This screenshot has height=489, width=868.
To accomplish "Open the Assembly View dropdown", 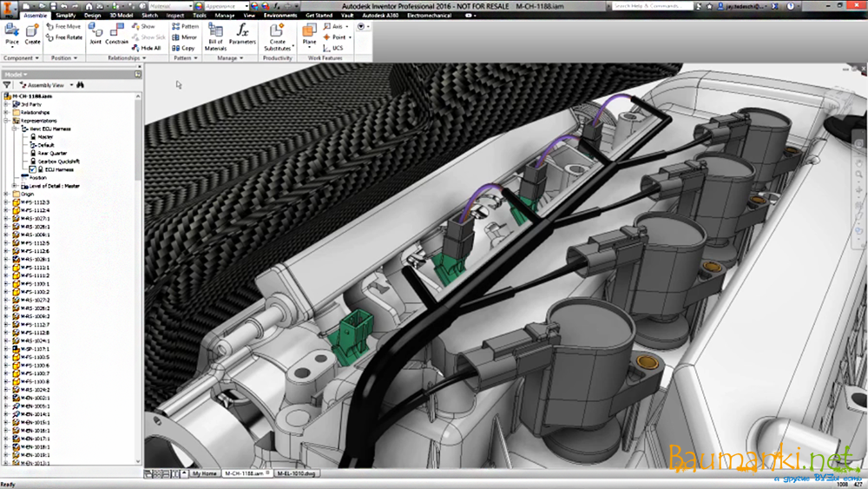I will [x=46, y=85].
